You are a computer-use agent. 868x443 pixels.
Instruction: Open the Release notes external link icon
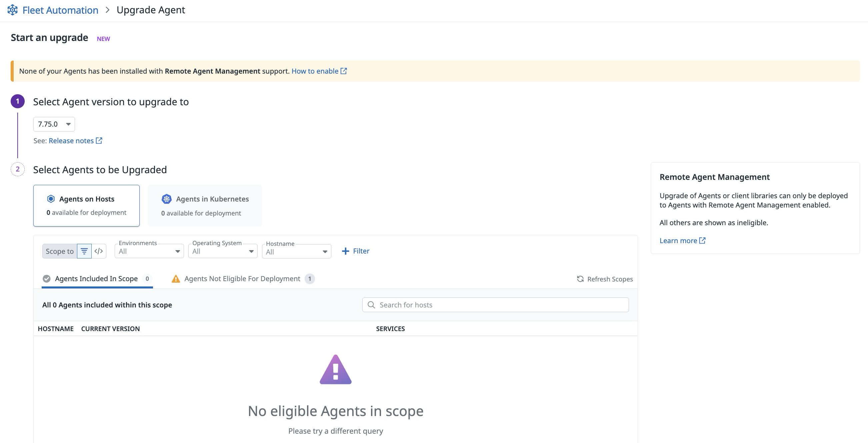point(99,140)
